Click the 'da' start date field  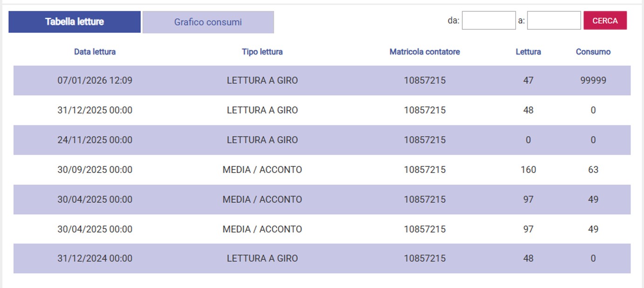(x=488, y=21)
